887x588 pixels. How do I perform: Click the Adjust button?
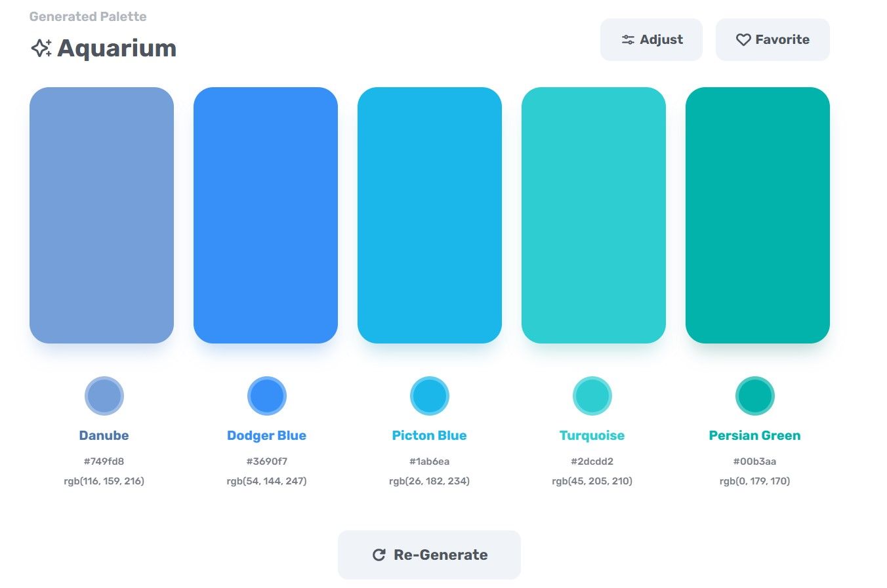[651, 39]
